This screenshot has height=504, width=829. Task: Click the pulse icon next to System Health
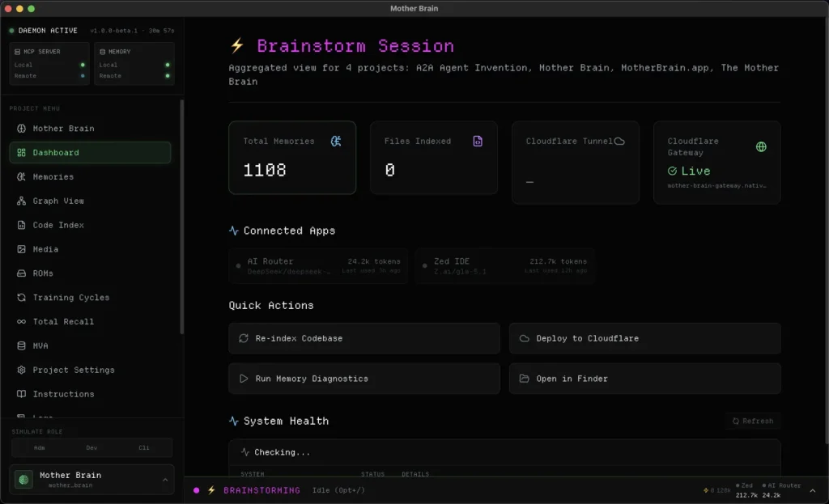(x=234, y=421)
